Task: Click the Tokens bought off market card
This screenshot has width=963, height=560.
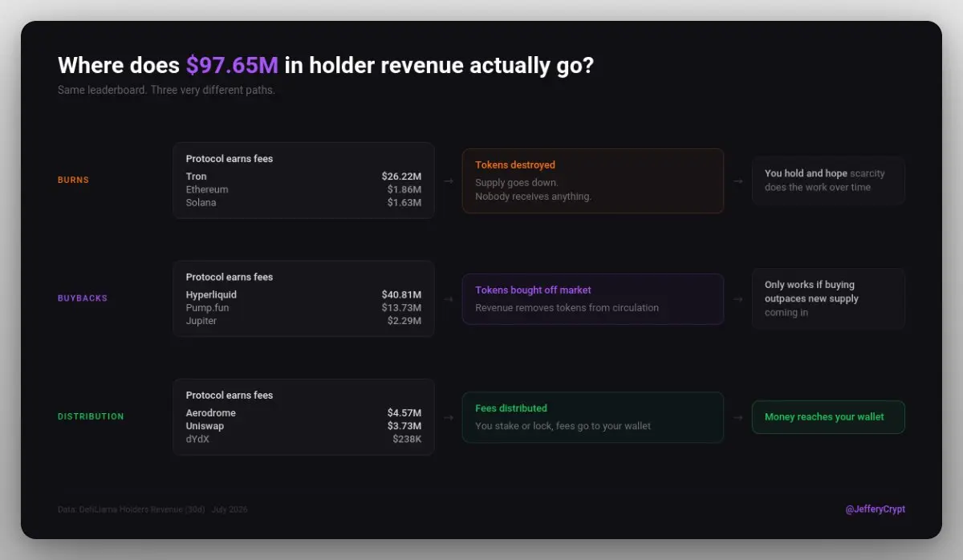Action: (593, 299)
